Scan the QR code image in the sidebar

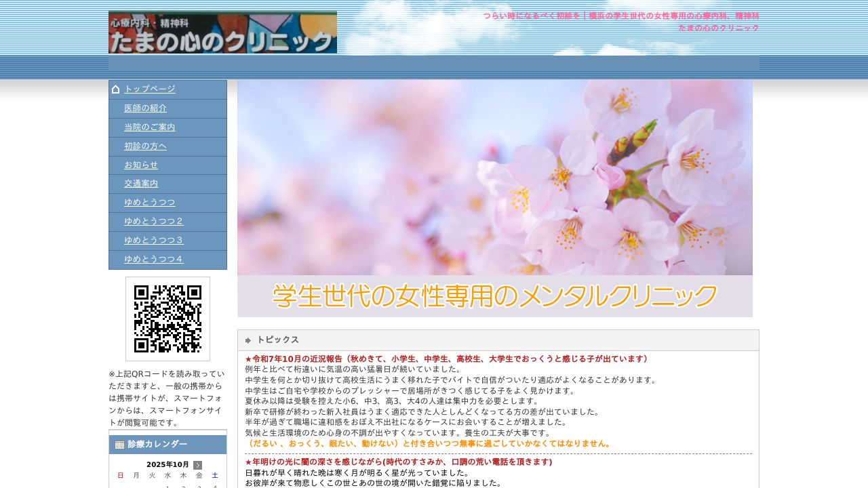(167, 319)
